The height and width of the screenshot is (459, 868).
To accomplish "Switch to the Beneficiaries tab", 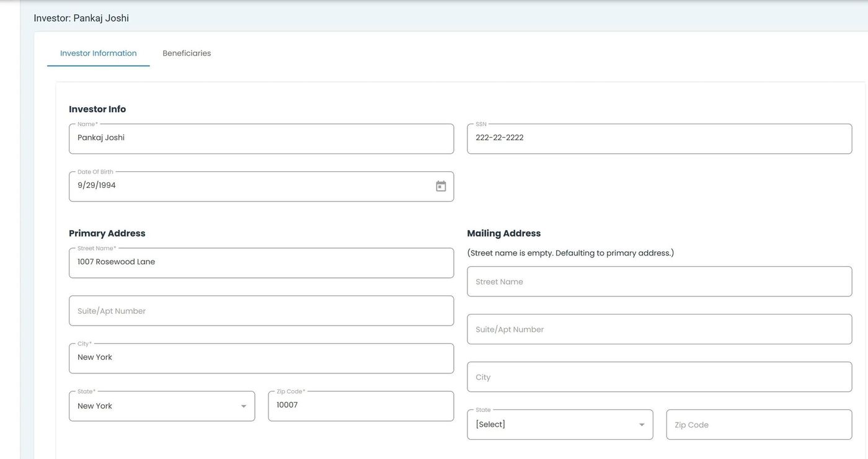I will point(187,53).
